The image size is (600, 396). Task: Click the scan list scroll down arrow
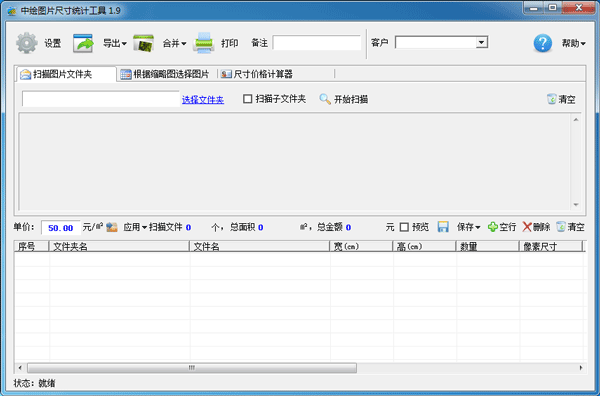click(576, 205)
